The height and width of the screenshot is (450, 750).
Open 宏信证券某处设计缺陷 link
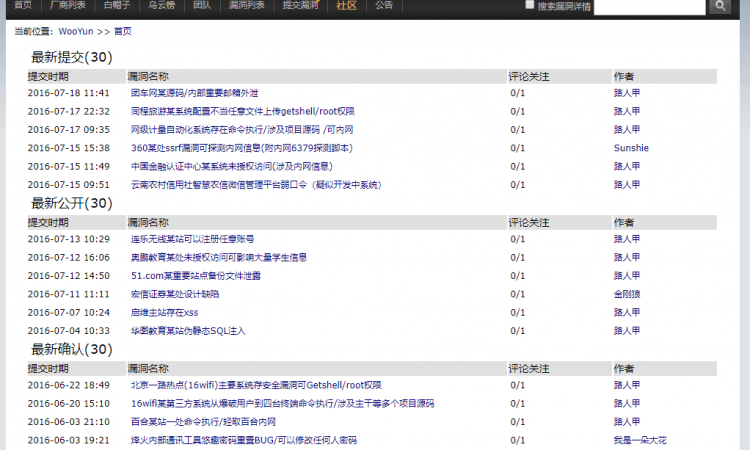(175, 294)
